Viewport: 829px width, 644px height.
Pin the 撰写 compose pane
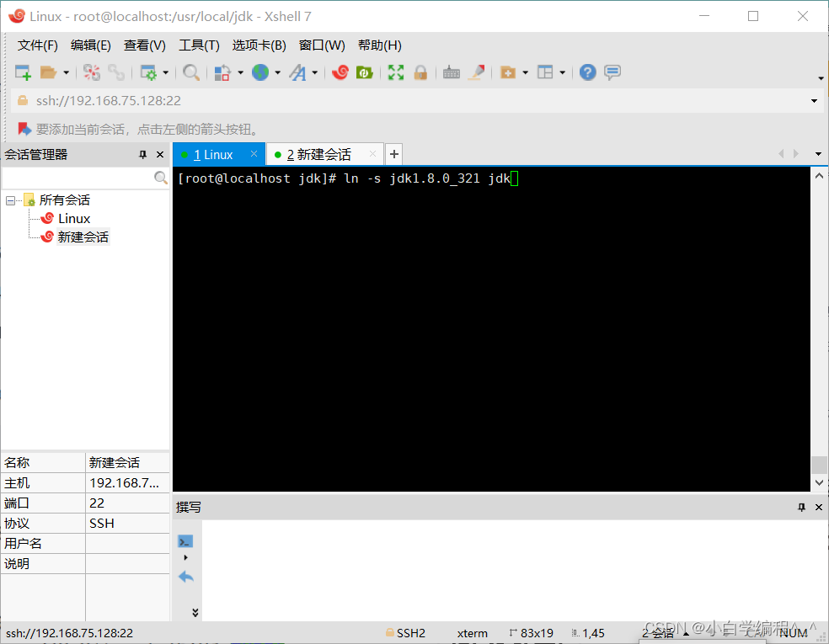click(x=801, y=507)
